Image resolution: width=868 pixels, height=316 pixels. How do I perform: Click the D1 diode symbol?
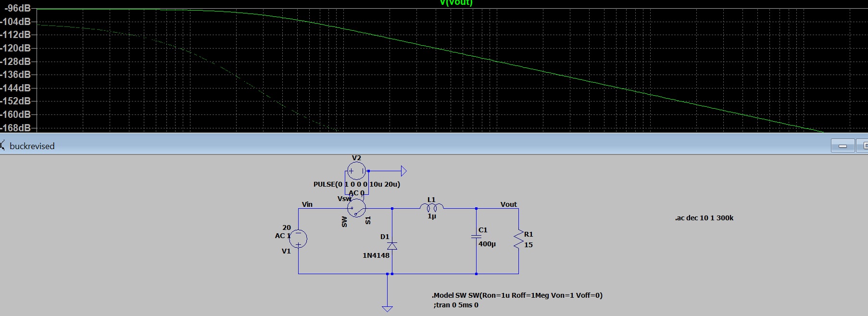coord(392,246)
